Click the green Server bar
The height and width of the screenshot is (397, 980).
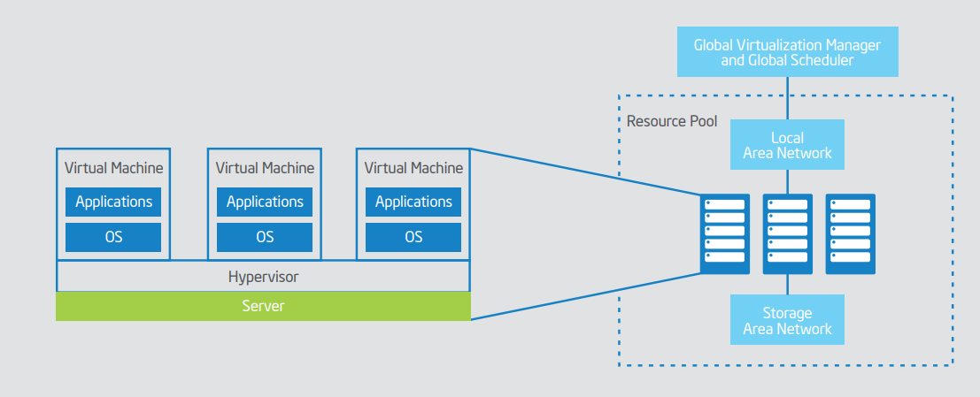(263, 307)
